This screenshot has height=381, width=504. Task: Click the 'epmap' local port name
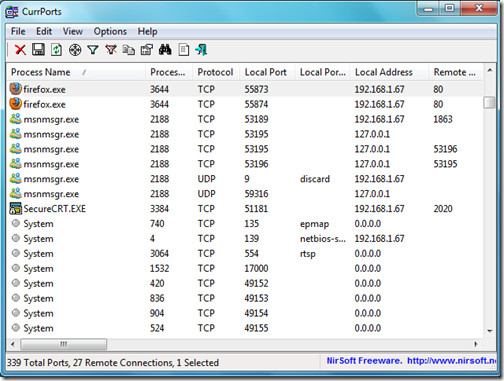point(314,224)
